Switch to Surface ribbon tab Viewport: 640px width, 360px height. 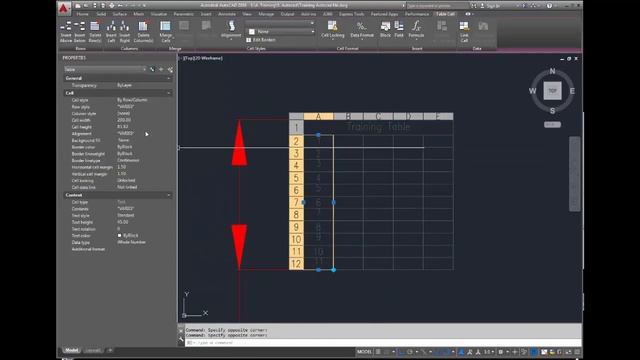(x=120, y=14)
